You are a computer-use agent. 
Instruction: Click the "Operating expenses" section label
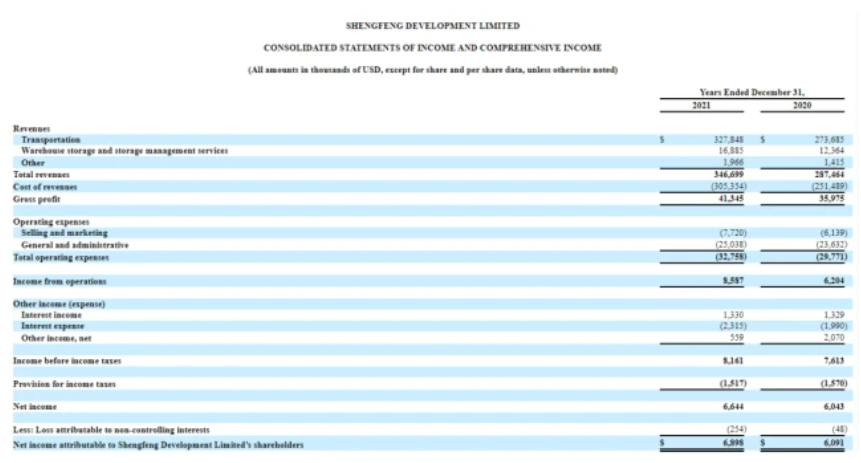coord(51,222)
